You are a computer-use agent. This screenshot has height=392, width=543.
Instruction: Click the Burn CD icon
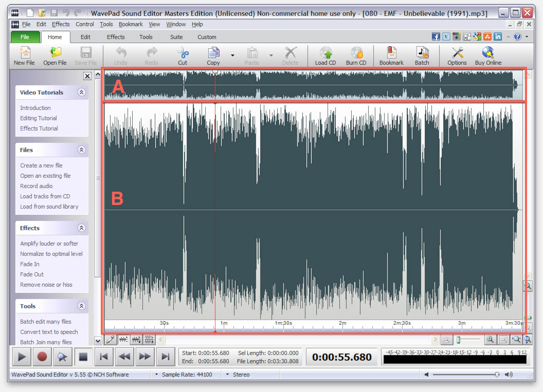pyautogui.click(x=356, y=55)
